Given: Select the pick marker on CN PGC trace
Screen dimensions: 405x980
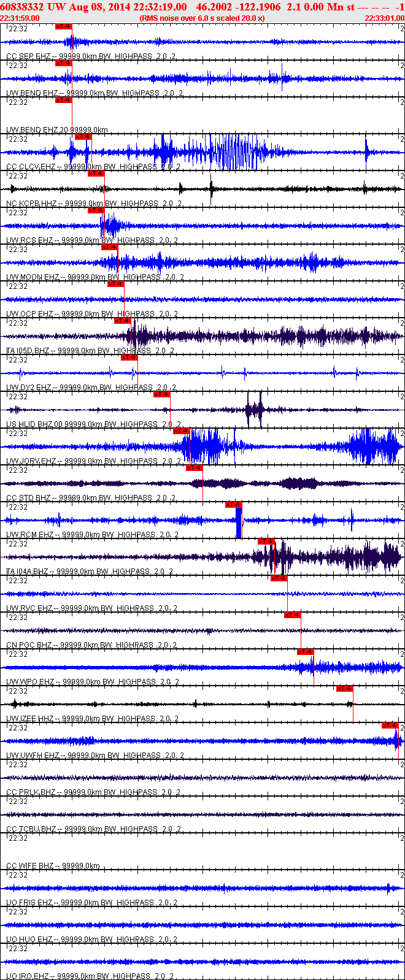Looking at the screenshot, I should click(293, 615).
